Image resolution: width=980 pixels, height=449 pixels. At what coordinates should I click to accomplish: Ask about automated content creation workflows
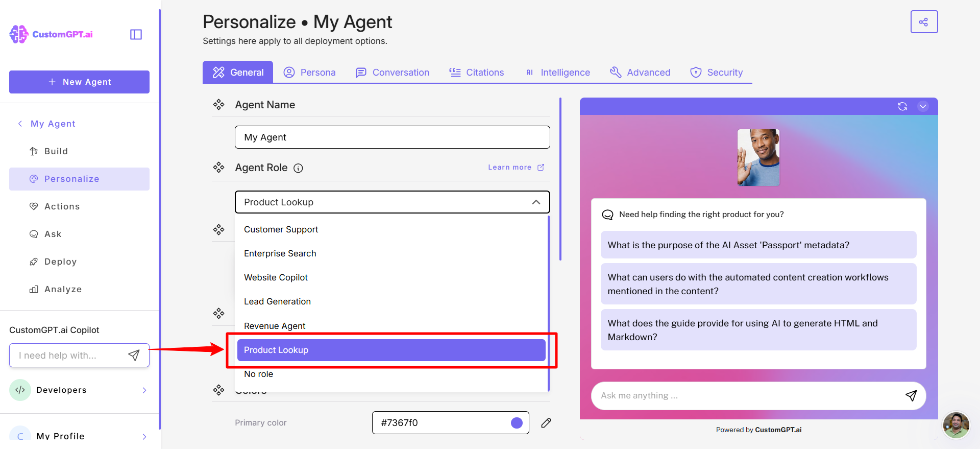[x=758, y=284]
